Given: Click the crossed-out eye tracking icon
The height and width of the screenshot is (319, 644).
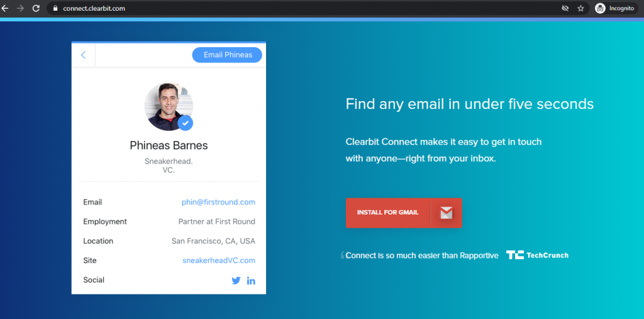Looking at the screenshot, I should (x=565, y=8).
